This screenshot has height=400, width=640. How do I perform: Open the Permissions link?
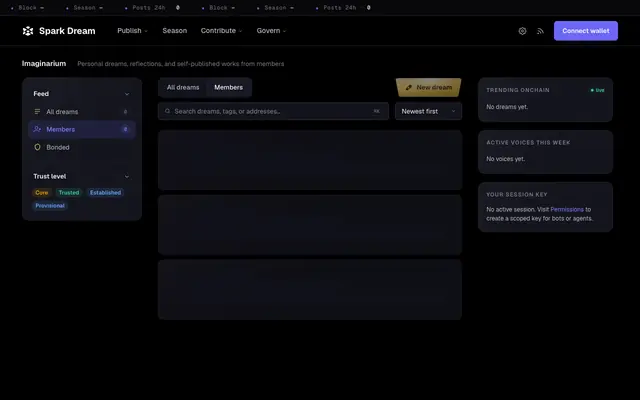567,209
